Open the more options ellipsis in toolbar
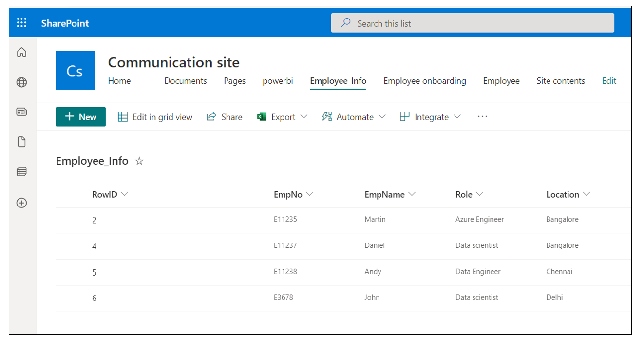The image size is (644, 337). point(482,117)
